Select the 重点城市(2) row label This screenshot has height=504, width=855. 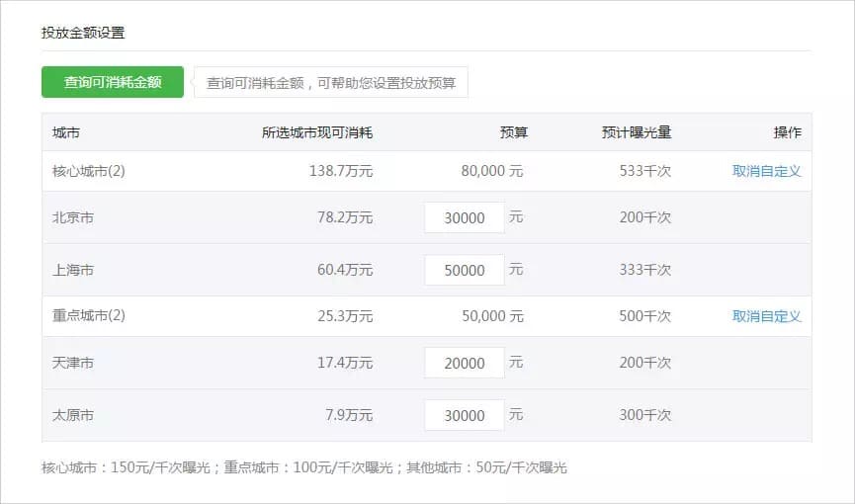[88, 316]
